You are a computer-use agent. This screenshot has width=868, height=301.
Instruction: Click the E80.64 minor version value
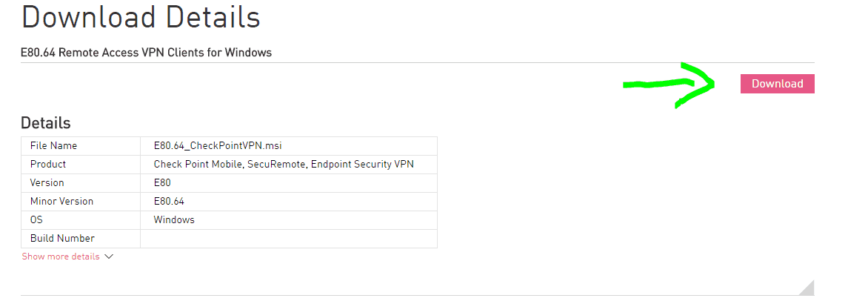click(170, 202)
